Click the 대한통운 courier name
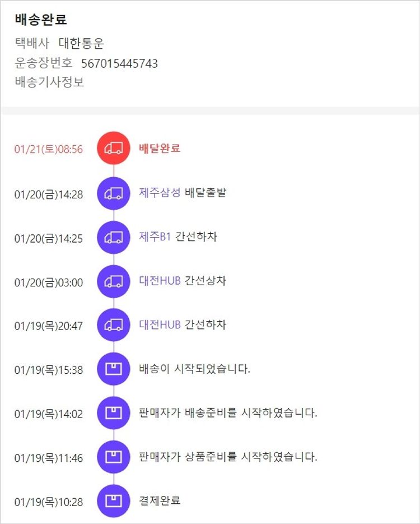The image size is (420, 524). pos(81,44)
